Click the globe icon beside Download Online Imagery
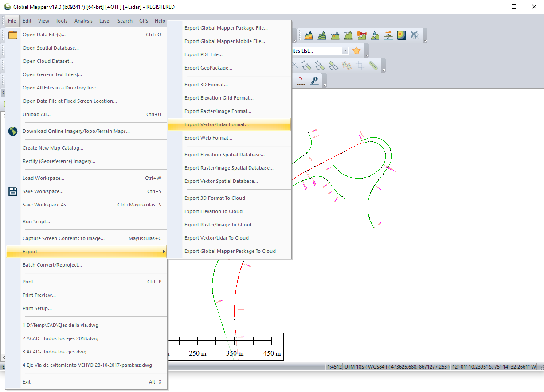 click(x=12, y=131)
